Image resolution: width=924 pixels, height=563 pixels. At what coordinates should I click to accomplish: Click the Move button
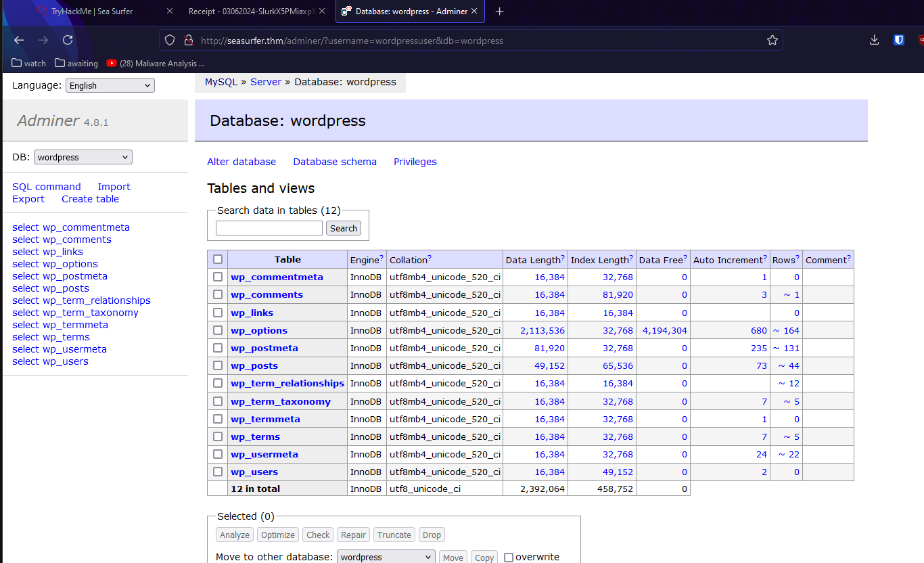pos(453,558)
